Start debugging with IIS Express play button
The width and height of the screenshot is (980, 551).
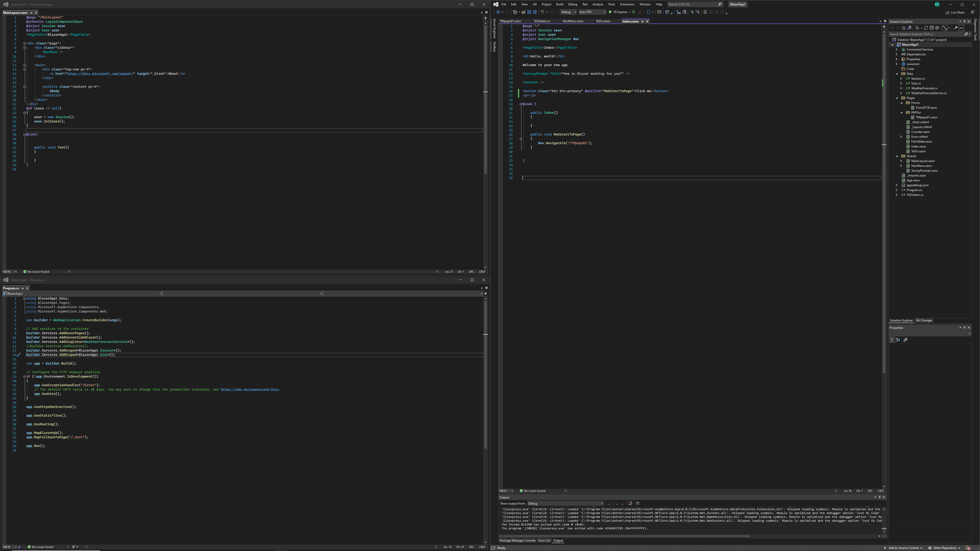click(x=619, y=12)
